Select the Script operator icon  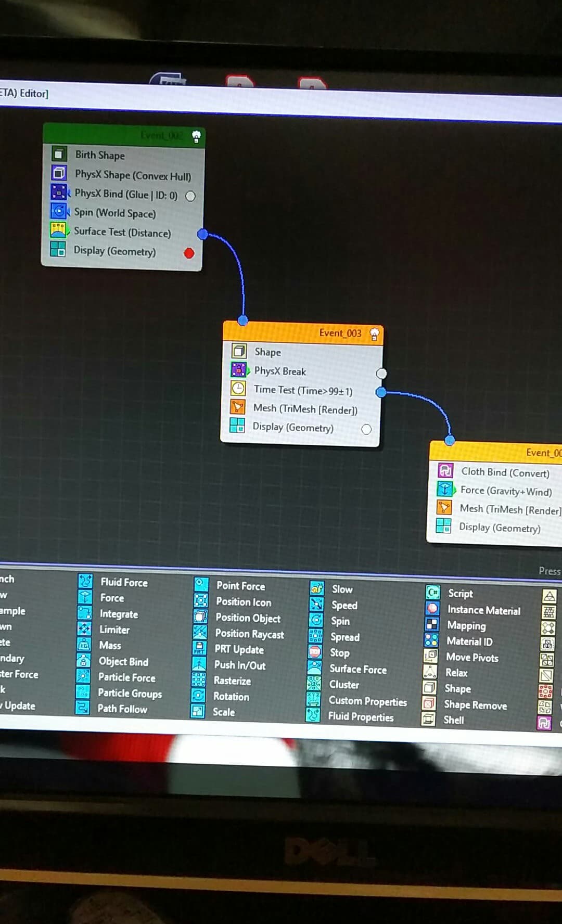click(432, 593)
